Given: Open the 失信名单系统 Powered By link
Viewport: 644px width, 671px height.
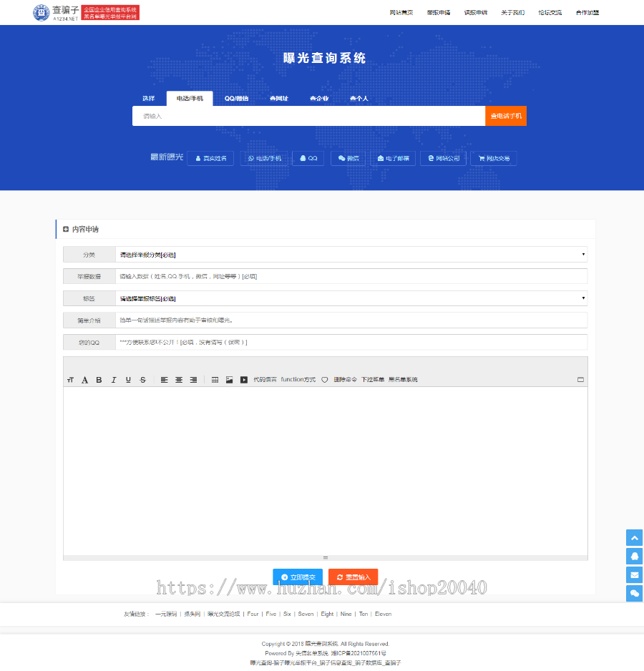Looking at the screenshot, I should coord(312,653).
